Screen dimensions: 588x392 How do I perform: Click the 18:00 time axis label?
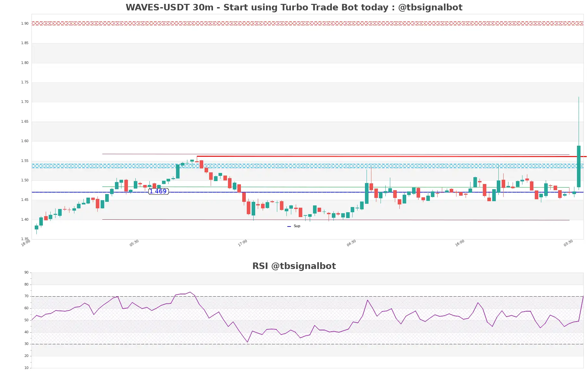26,243
